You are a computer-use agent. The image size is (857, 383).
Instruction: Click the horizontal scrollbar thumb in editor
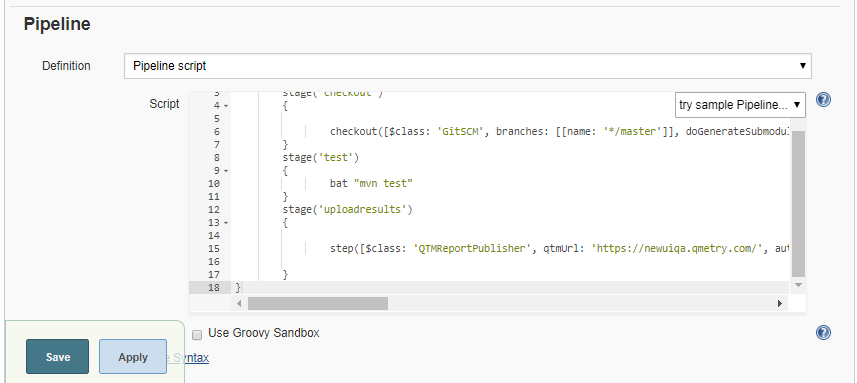click(318, 303)
